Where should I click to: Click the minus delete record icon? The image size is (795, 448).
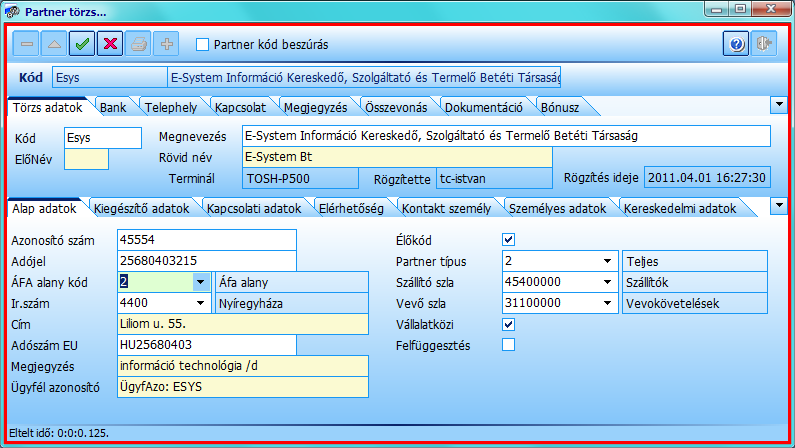click(x=27, y=44)
